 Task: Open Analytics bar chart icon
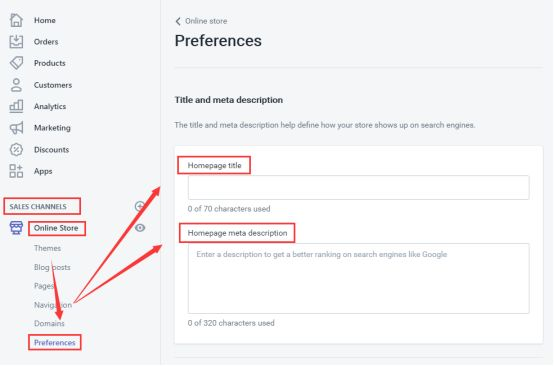pos(16,106)
